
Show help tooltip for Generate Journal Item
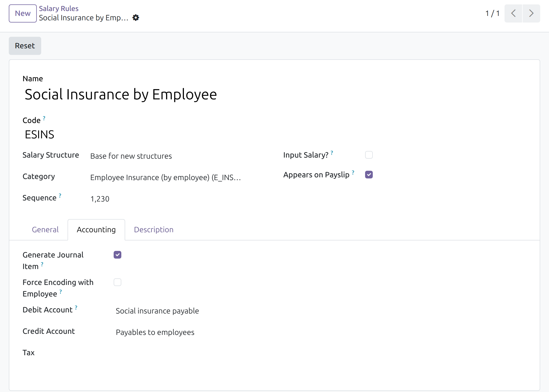[x=42, y=264]
